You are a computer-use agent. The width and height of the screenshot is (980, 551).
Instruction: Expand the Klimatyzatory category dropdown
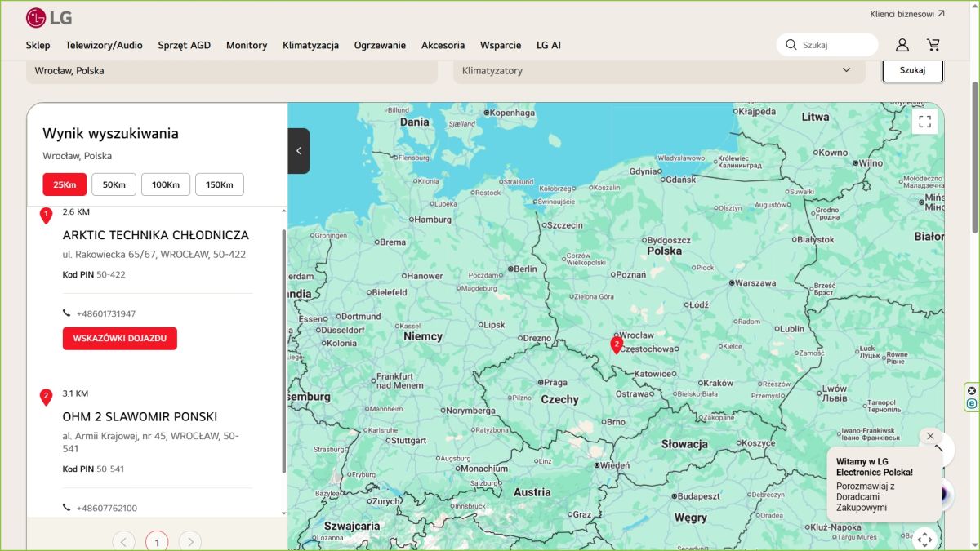point(659,71)
